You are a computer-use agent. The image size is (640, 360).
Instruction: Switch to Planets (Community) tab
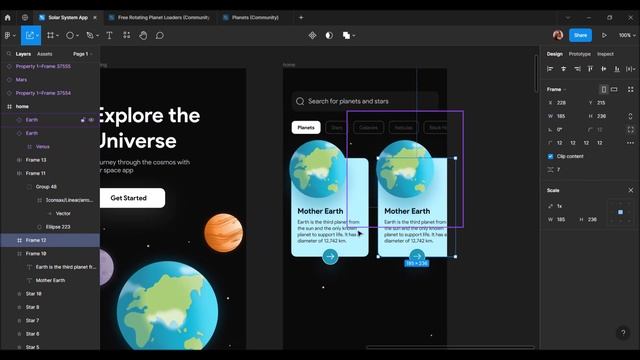pyautogui.click(x=251, y=18)
